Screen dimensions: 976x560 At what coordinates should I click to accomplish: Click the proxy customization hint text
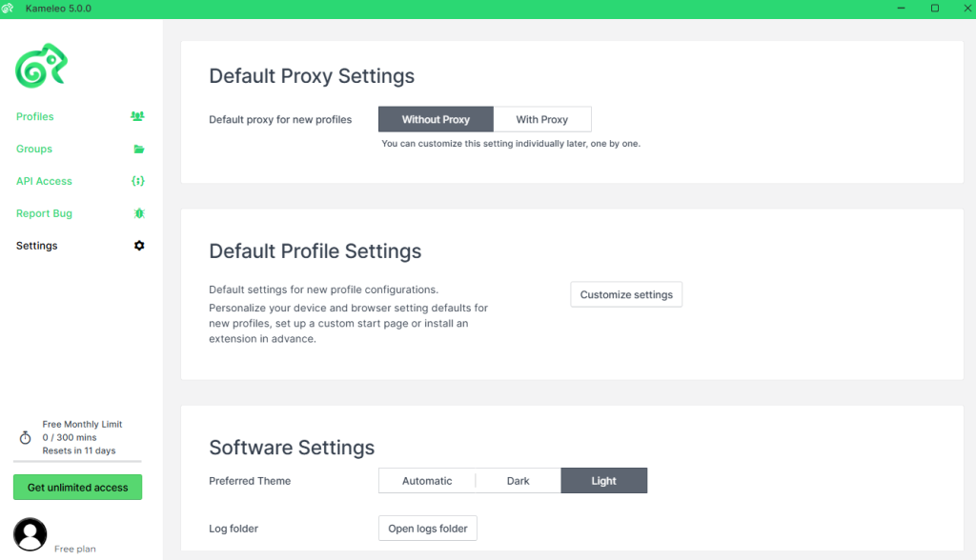[x=511, y=144]
